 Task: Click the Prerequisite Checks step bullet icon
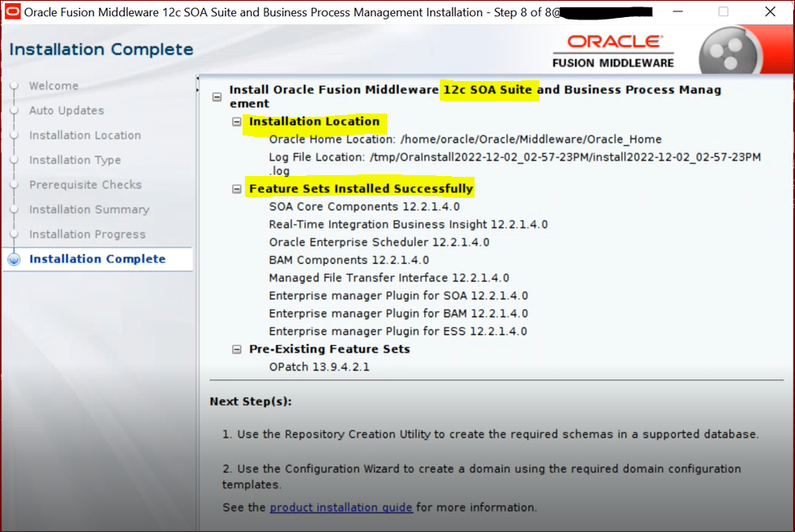coord(15,185)
